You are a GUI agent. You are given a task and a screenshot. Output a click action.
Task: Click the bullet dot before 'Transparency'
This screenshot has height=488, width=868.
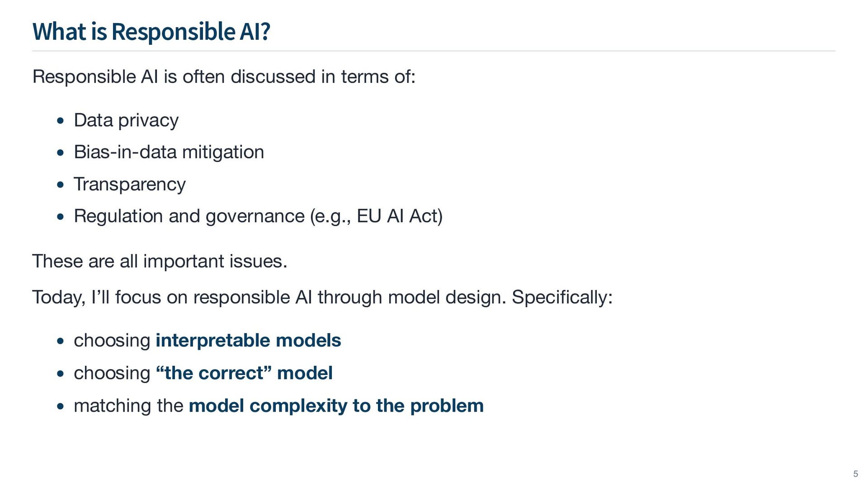[x=61, y=185]
